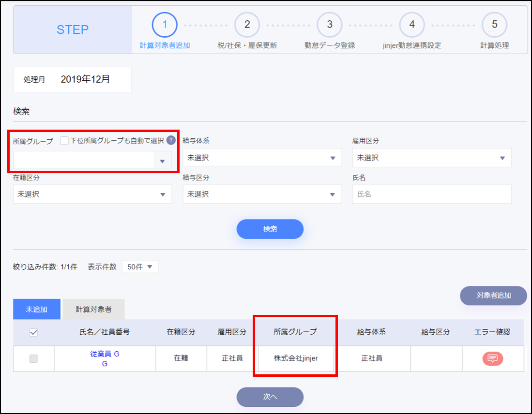
Task: Jump to step 4 circle jinjer勤怠連携設定
Action: [412, 25]
